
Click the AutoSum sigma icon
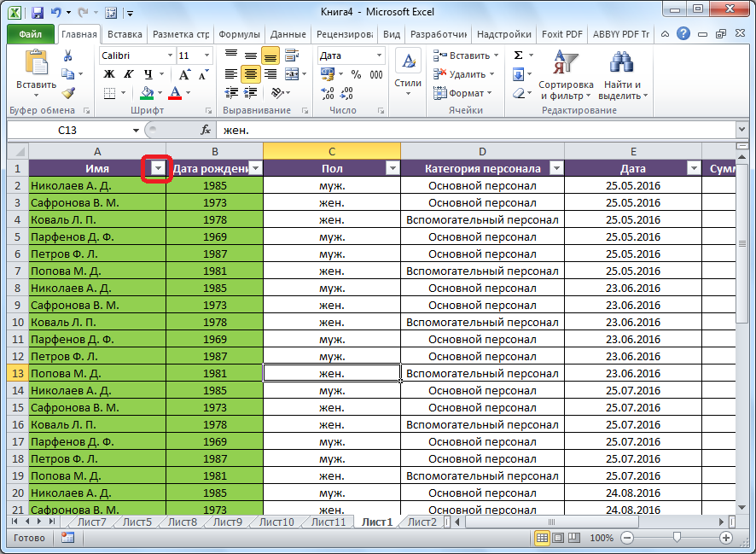518,55
